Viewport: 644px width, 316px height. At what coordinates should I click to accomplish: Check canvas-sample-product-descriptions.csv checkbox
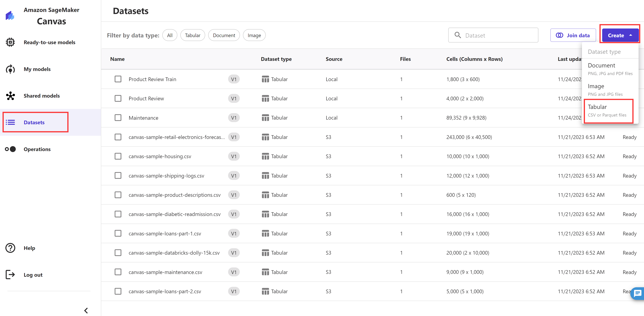pyautogui.click(x=118, y=195)
